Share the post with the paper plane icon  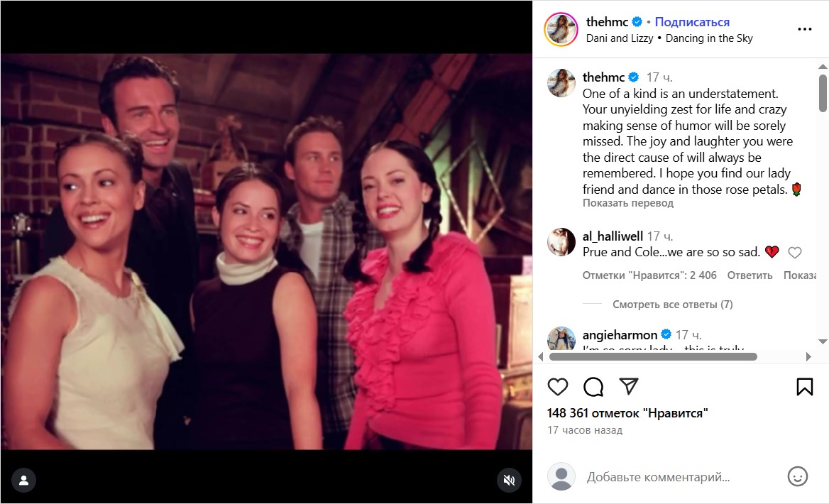pyautogui.click(x=628, y=386)
